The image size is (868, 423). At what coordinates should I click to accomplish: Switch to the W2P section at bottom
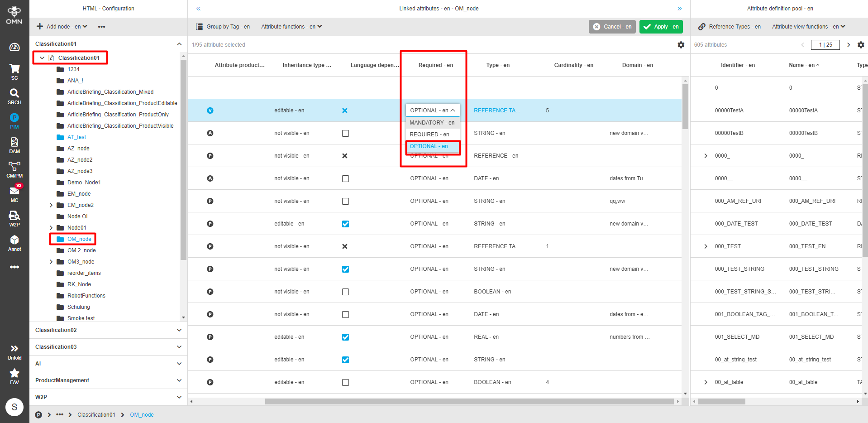point(107,397)
